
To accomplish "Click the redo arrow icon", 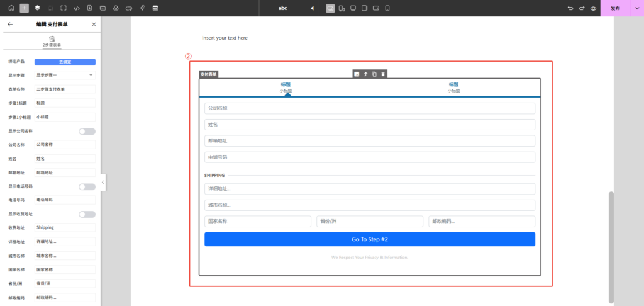I will tap(582, 8).
